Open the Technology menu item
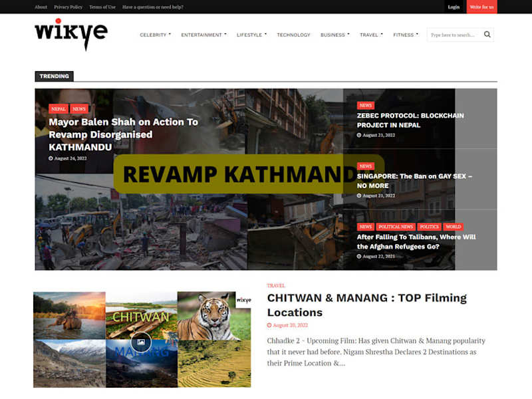532x399 pixels. [x=293, y=35]
